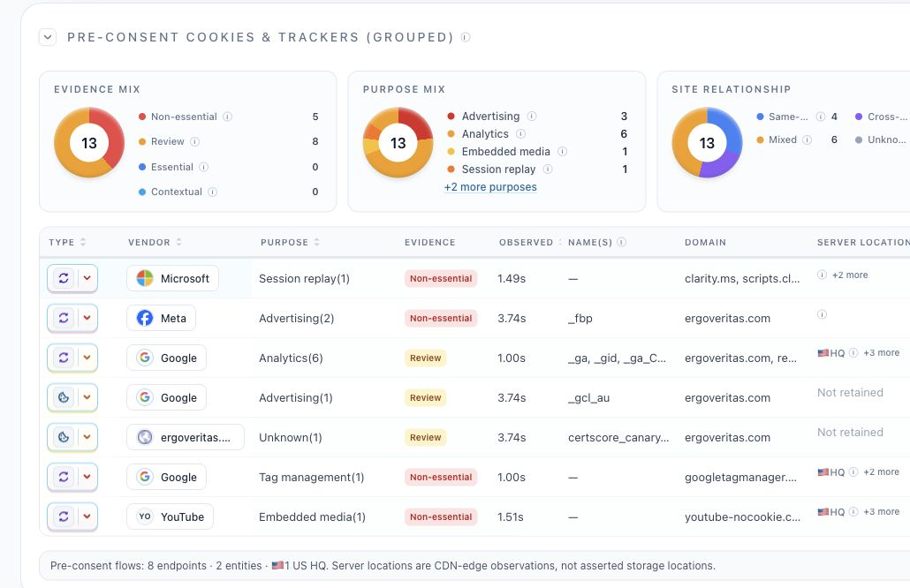
Task: Click the info icon next to Same-site legend
Action: pyautogui.click(x=821, y=117)
